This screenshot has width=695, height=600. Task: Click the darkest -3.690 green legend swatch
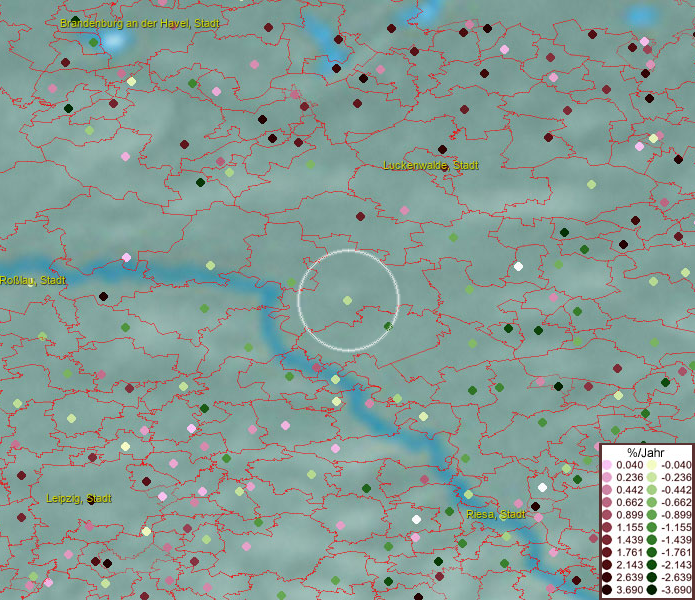pyautogui.click(x=652, y=590)
